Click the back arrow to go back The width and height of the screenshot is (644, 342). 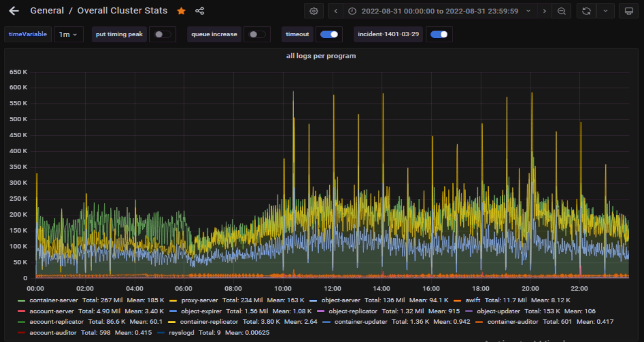coord(14,11)
